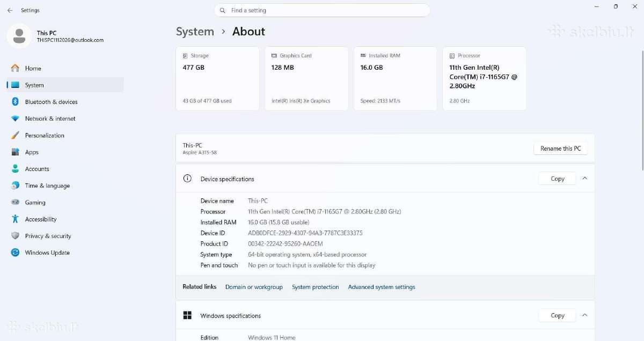Viewport: 644px width, 341px height.
Task: Click Rename this PC button
Action: (560, 149)
